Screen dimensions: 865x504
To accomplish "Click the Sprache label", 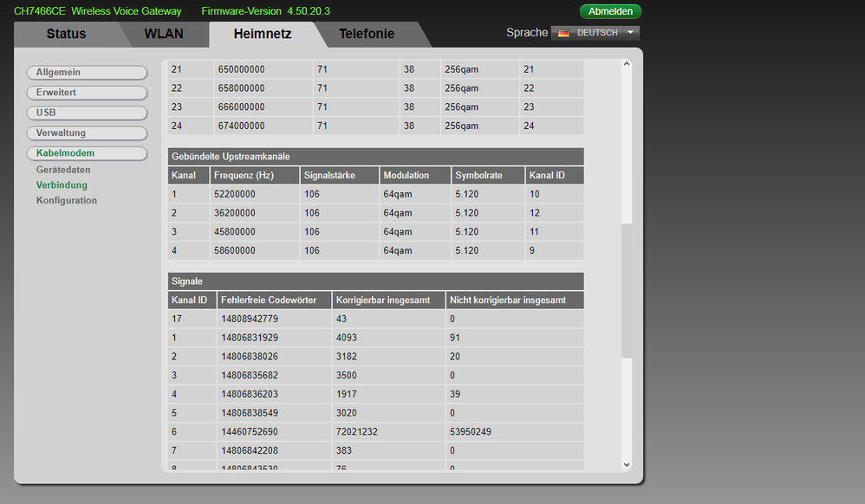I will coord(527,33).
